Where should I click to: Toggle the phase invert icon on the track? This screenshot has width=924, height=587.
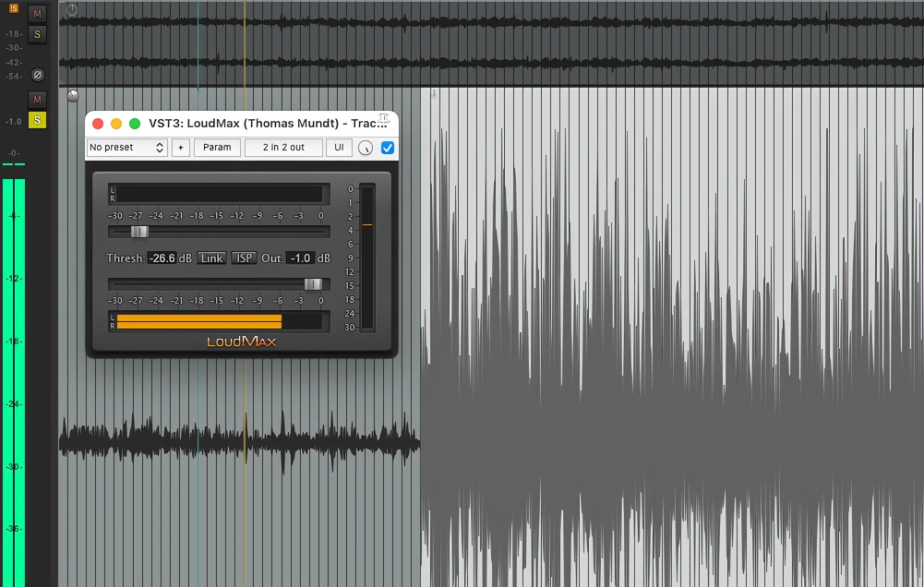click(x=37, y=75)
